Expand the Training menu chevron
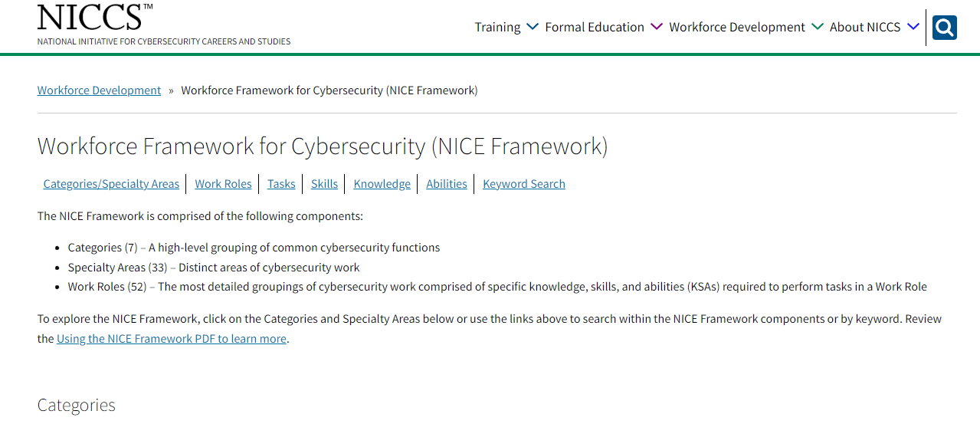The image size is (980, 424). click(x=533, y=27)
